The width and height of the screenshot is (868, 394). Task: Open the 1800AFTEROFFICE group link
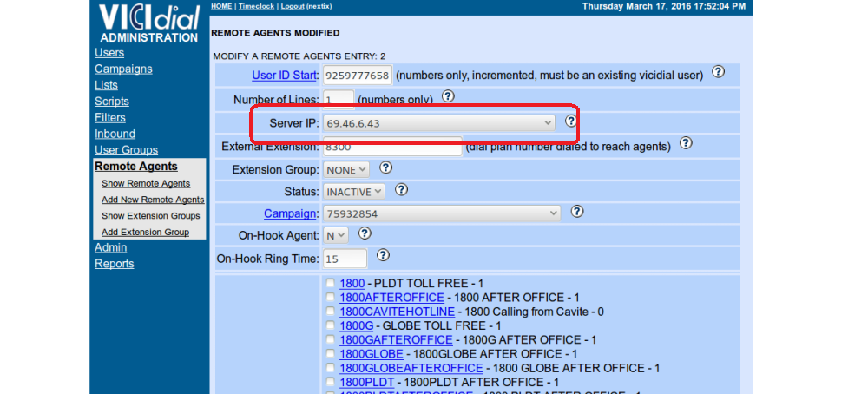[x=391, y=297]
